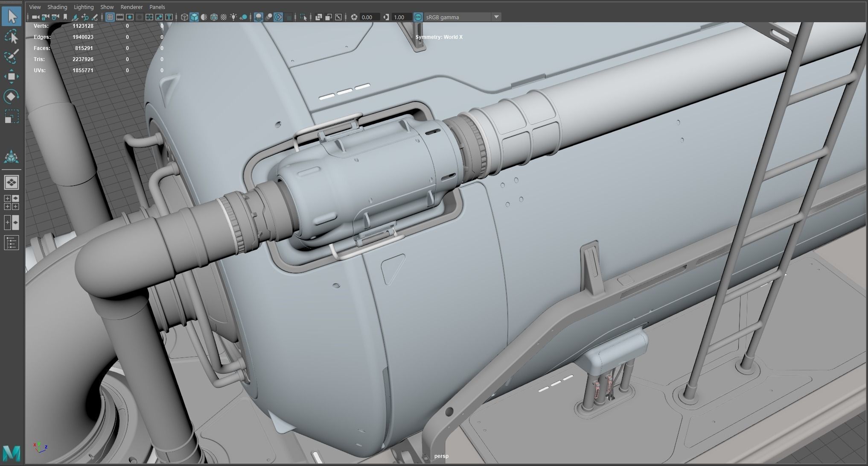The image size is (868, 466).
Task: Toggle the Resolution Gate
Action: pyautogui.click(x=130, y=17)
